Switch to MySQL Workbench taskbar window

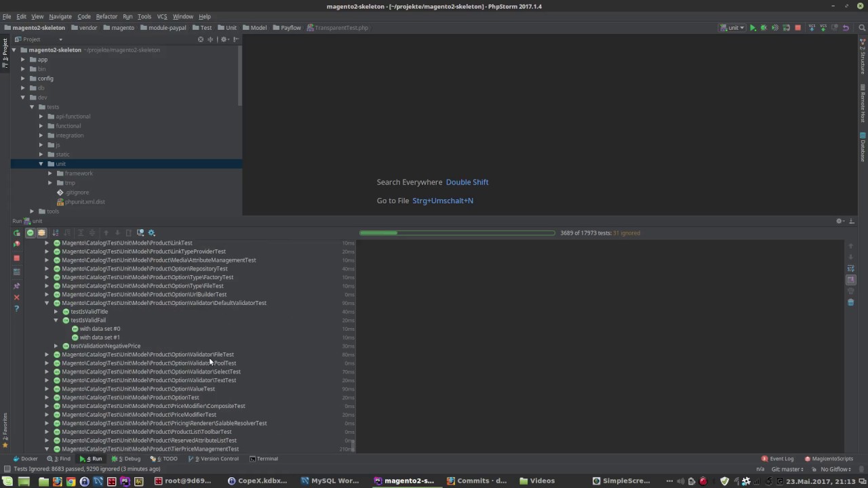pyautogui.click(x=330, y=481)
